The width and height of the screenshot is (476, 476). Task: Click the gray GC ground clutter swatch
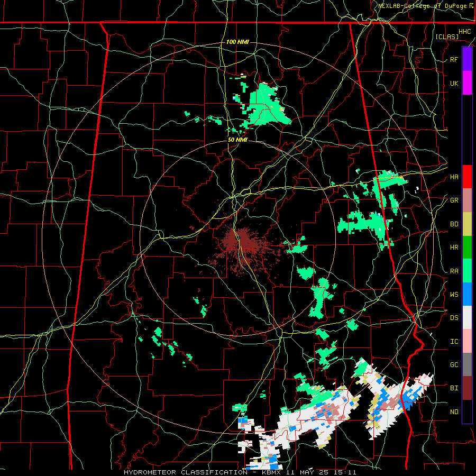[x=467, y=364]
